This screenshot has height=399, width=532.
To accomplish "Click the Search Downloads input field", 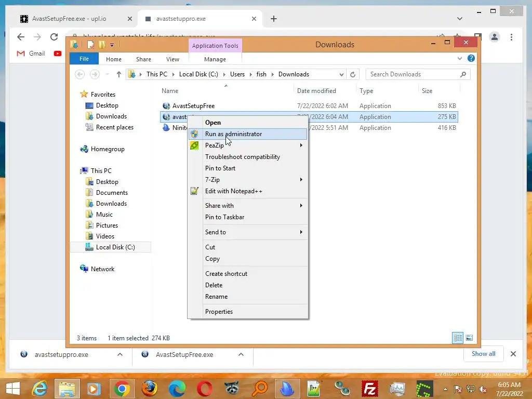I will [x=413, y=74].
